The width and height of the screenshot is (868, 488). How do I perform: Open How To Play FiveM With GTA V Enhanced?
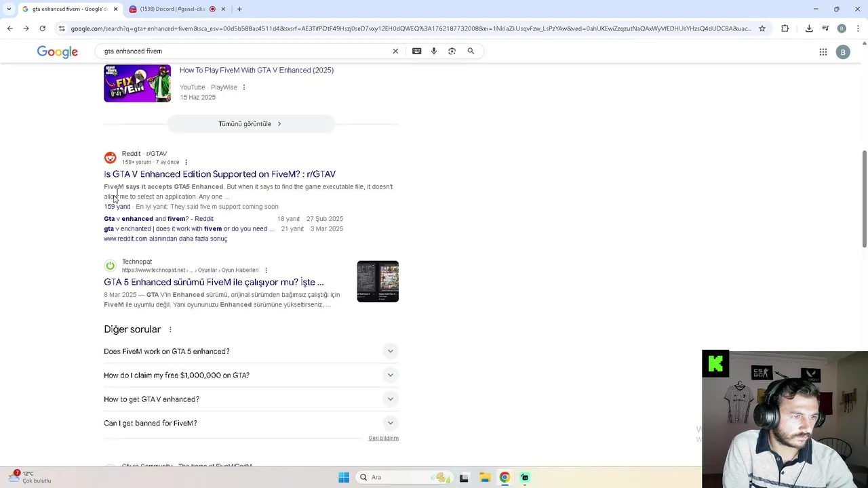[x=256, y=70]
